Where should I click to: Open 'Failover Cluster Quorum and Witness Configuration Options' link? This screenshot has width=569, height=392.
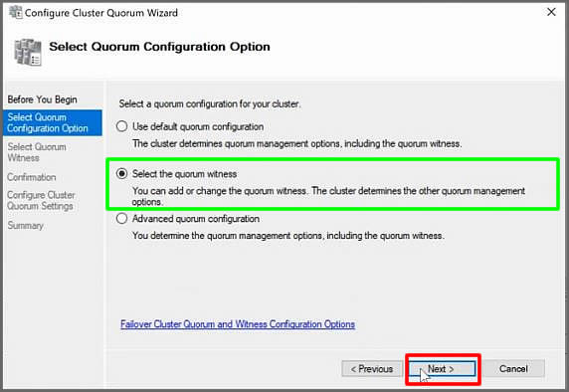pos(238,324)
